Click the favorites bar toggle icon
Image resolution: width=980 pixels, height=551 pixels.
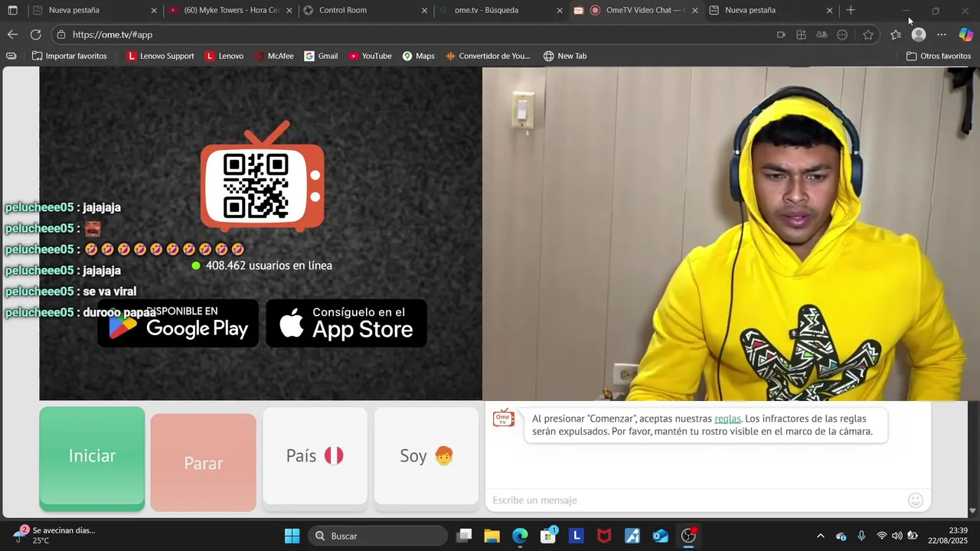click(11, 56)
